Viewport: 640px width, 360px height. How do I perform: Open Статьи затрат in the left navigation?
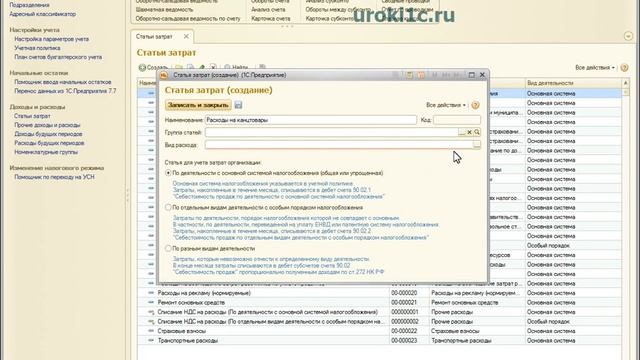pyautogui.click(x=32, y=116)
